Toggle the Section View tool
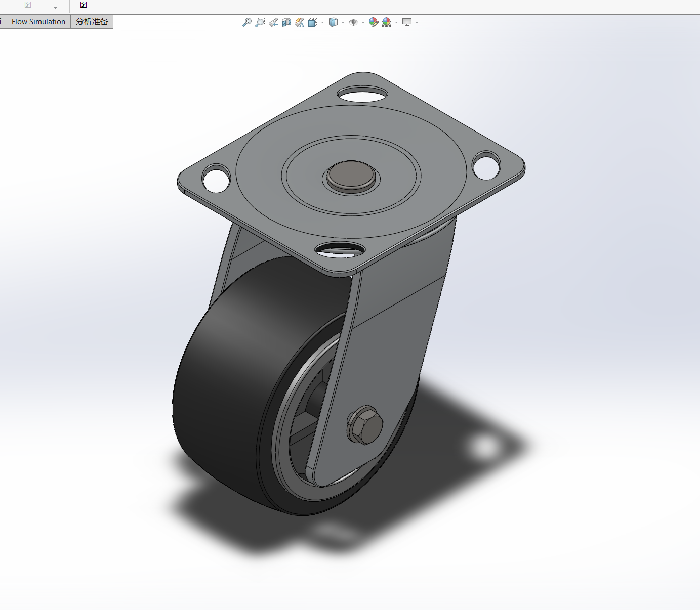This screenshot has width=700, height=610. tap(286, 22)
